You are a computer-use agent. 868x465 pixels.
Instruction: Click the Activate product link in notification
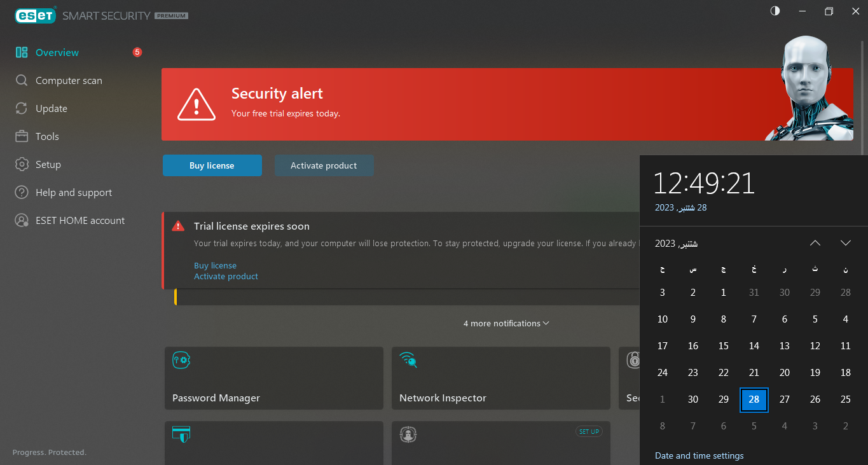pyautogui.click(x=226, y=277)
